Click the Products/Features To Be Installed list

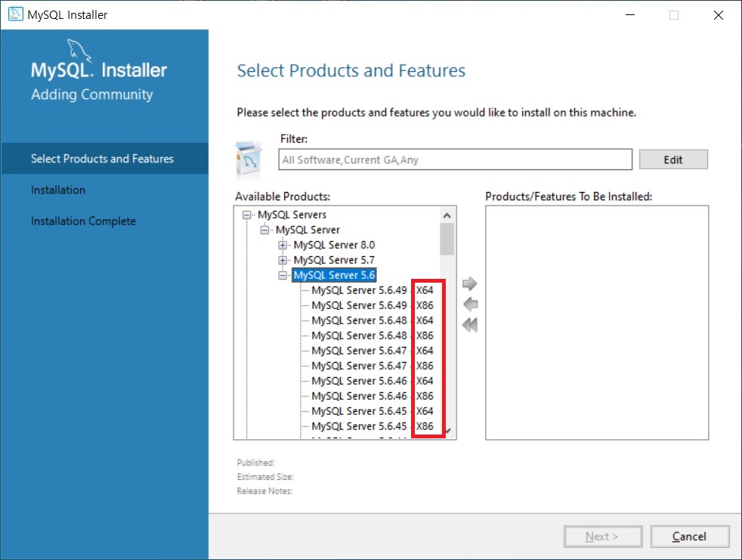[x=597, y=323]
